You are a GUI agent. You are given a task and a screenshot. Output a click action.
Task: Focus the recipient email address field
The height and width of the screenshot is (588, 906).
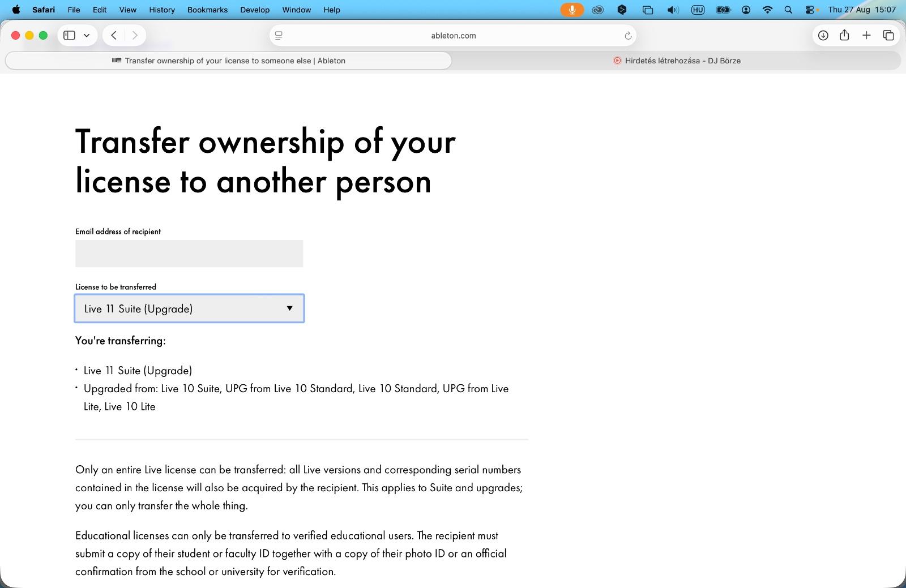(x=189, y=254)
